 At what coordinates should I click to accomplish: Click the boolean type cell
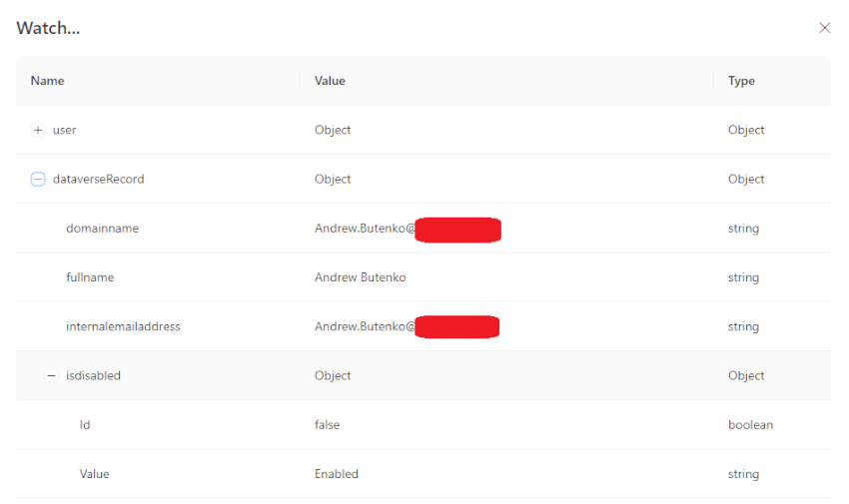point(750,424)
